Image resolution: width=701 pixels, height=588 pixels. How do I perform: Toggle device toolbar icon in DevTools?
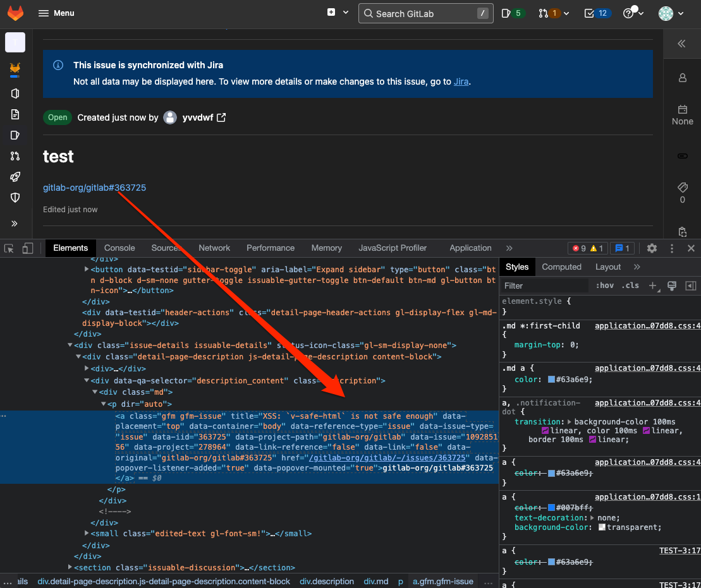tap(27, 248)
